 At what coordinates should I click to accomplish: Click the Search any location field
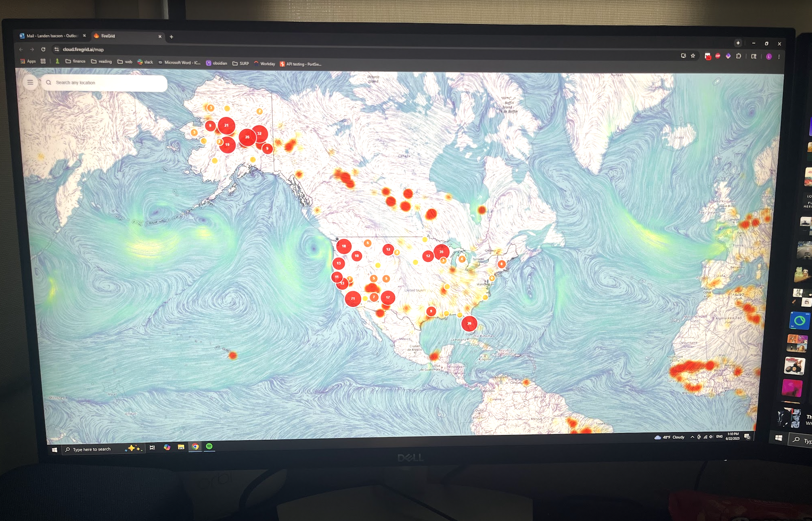pyautogui.click(x=105, y=82)
